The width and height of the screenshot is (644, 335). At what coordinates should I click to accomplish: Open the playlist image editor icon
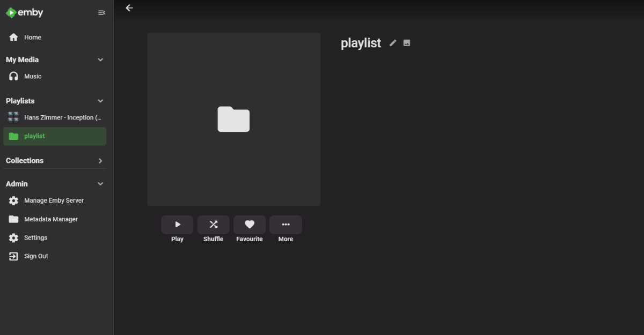(406, 42)
